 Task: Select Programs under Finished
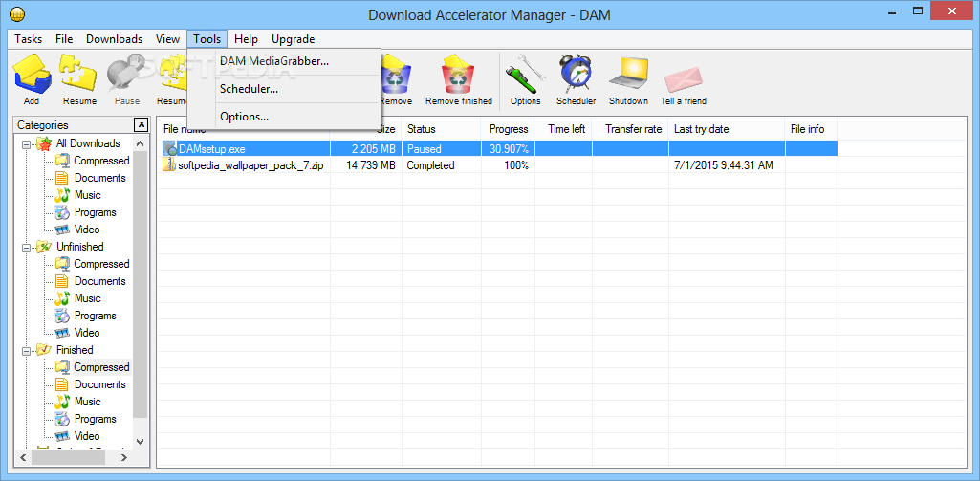pyautogui.click(x=95, y=419)
